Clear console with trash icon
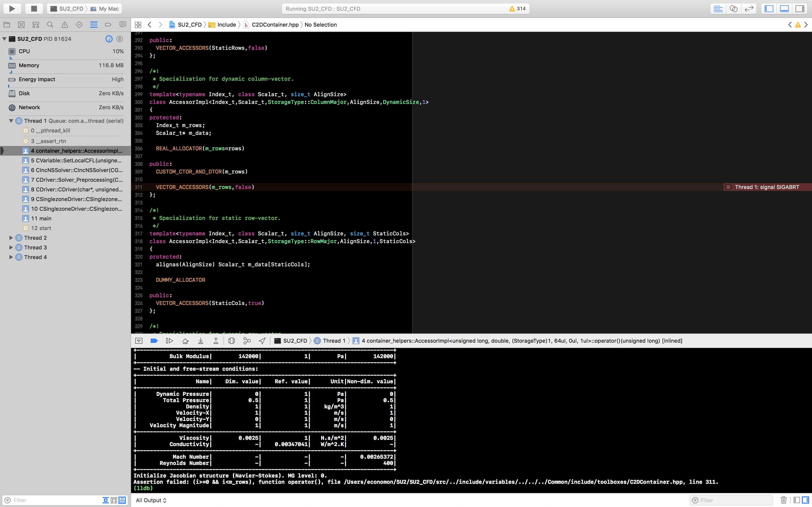The height and width of the screenshot is (507, 812). click(x=783, y=500)
